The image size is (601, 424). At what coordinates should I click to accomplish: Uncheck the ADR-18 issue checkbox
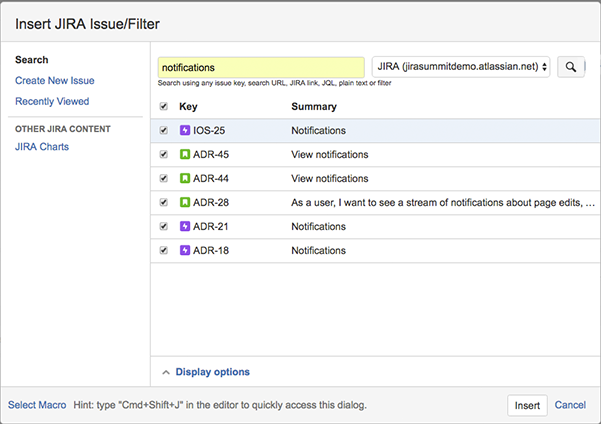pyautogui.click(x=164, y=250)
